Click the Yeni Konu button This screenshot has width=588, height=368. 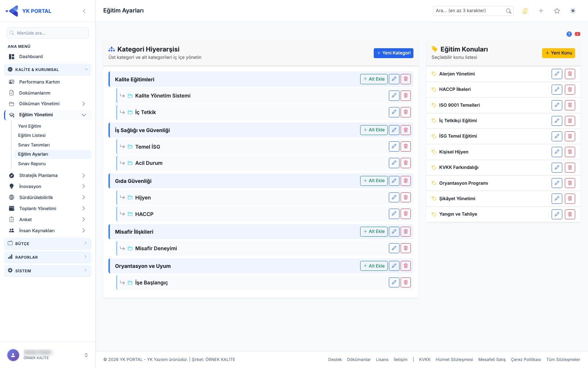click(559, 53)
